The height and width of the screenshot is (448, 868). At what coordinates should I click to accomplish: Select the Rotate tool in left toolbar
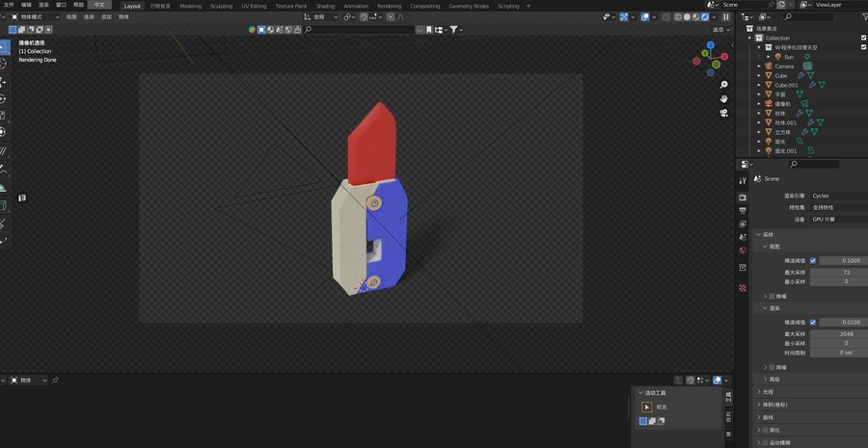tap(3, 99)
